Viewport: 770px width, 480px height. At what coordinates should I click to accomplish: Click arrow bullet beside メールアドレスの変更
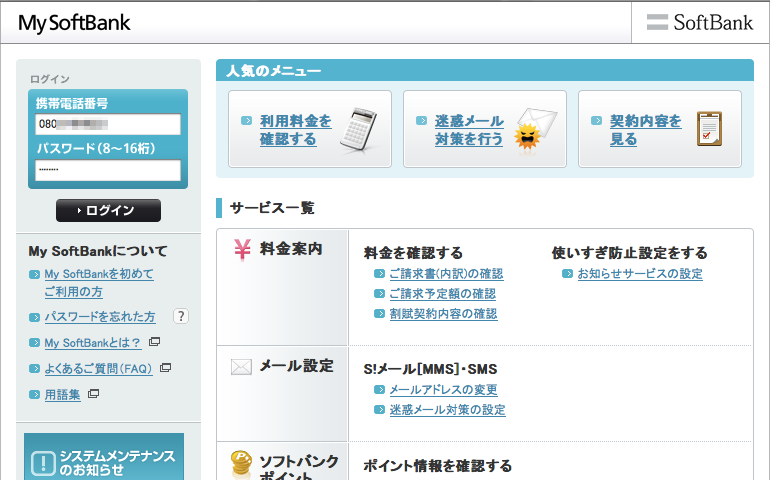pyautogui.click(x=379, y=390)
